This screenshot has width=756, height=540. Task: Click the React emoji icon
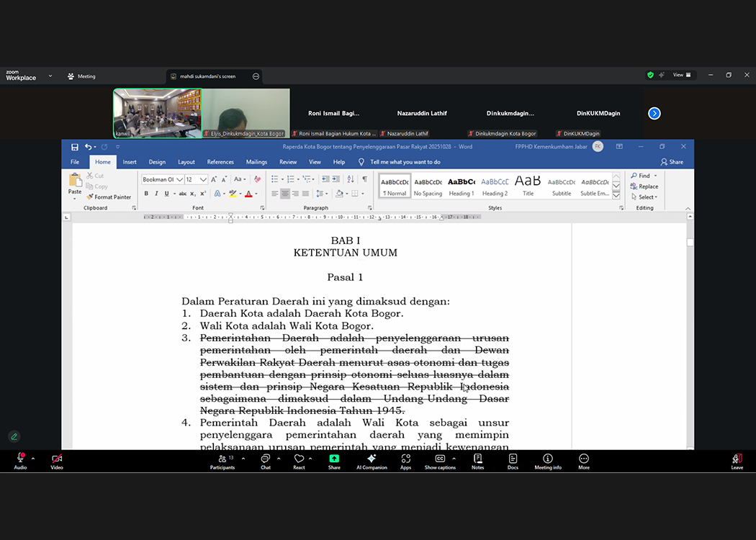click(299, 461)
